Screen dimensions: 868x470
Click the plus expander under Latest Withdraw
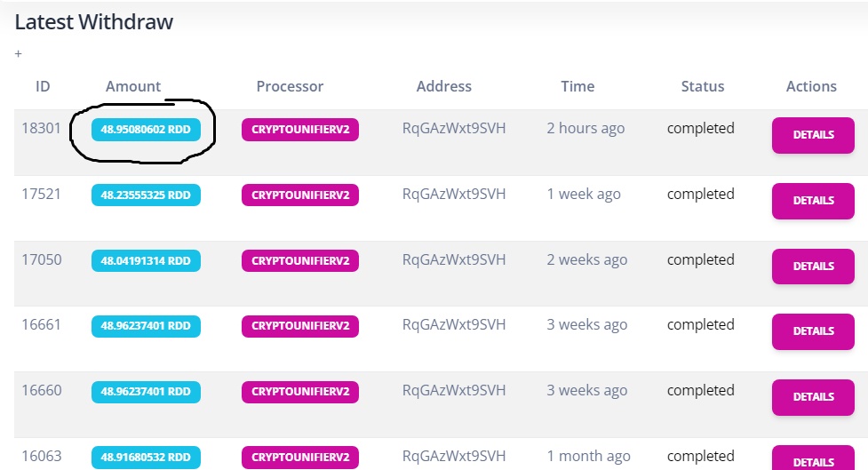coord(19,53)
